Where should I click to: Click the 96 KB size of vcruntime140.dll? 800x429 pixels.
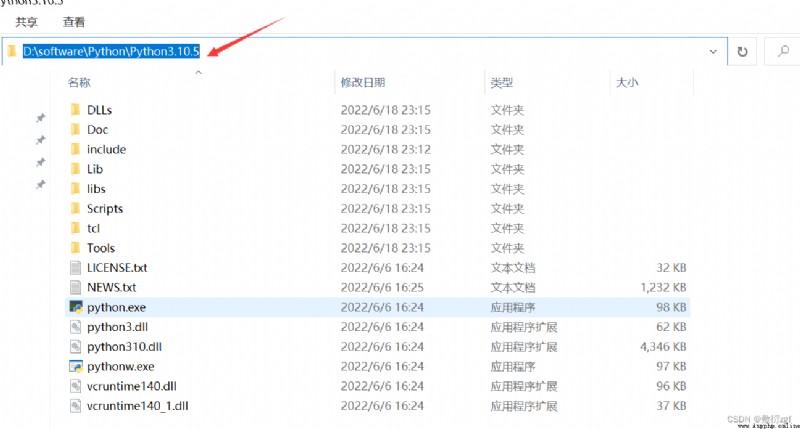(x=671, y=386)
